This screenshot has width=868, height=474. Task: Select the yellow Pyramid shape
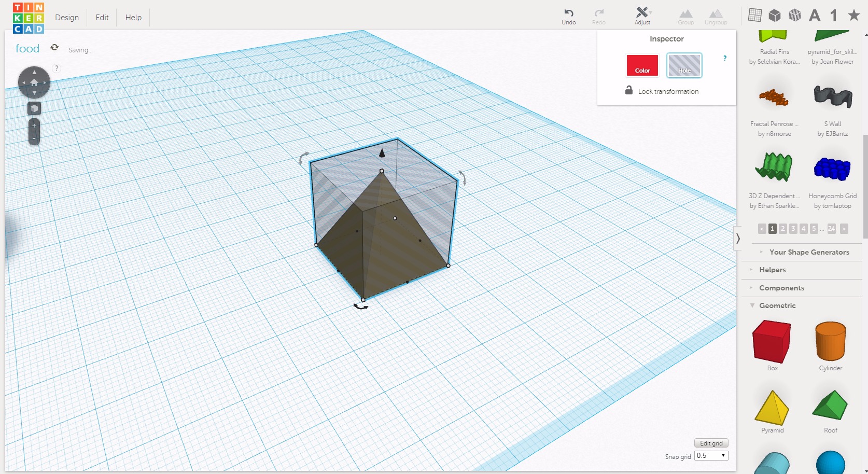(x=772, y=408)
